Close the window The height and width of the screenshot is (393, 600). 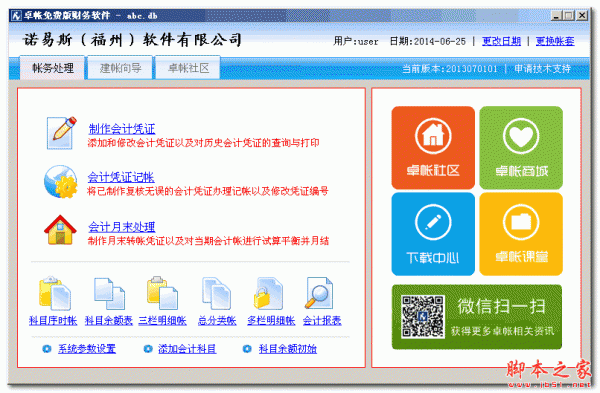(x=582, y=16)
